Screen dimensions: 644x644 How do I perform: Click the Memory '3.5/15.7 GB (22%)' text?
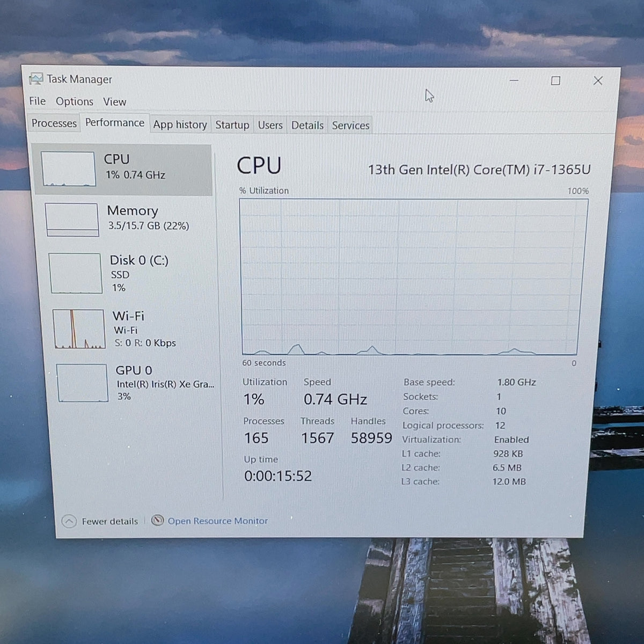click(149, 226)
